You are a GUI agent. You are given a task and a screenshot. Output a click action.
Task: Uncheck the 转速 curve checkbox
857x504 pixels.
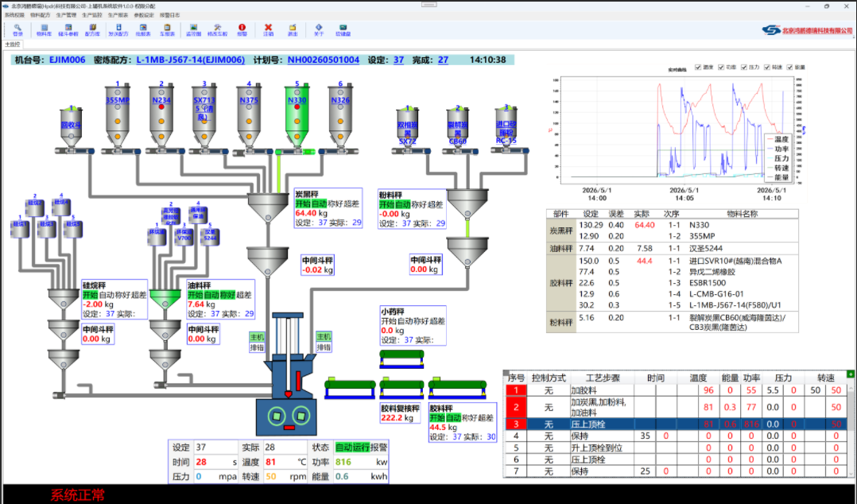[x=767, y=68]
